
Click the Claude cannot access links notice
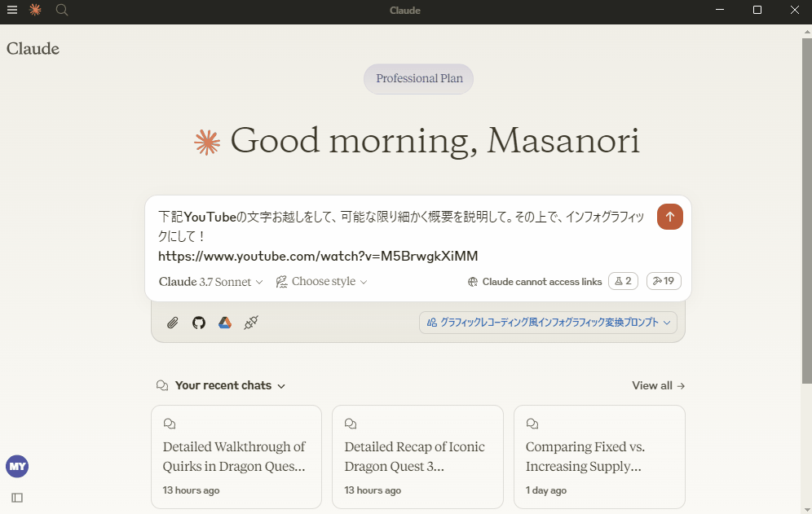pos(541,282)
